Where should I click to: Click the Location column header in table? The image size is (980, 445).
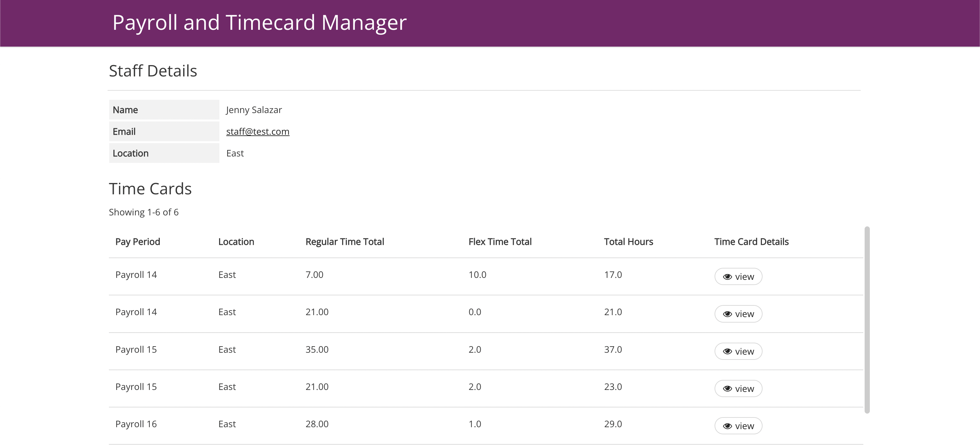tap(236, 242)
